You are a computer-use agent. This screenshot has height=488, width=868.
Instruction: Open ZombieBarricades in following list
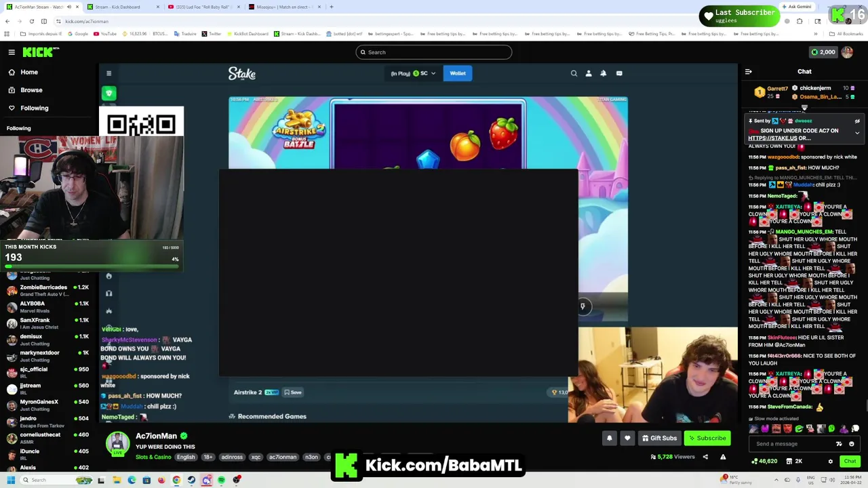(x=49, y=290)
